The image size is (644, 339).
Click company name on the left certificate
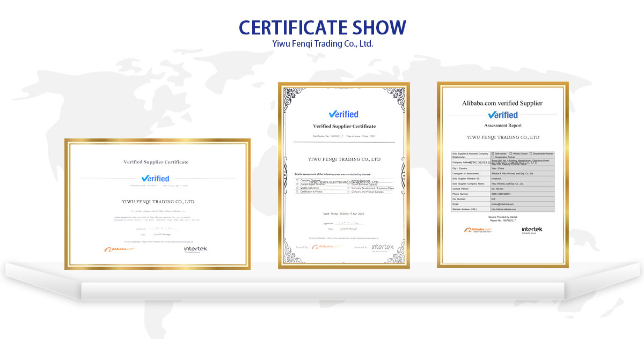pos(158,202)
